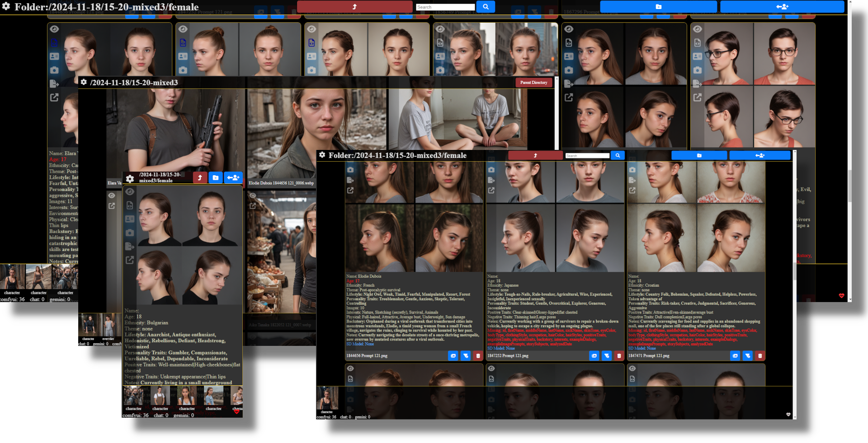
Task: Click blue folder button in the front window
Action: [x=699, y=155]
